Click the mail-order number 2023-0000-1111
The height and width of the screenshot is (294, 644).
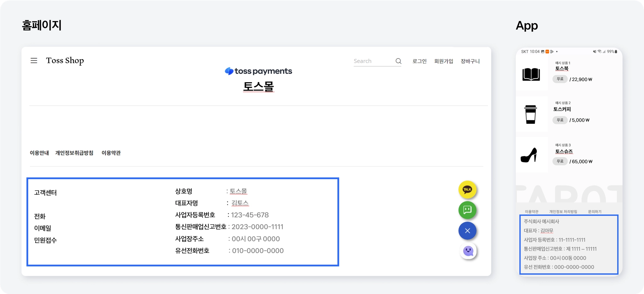(258, 227)
